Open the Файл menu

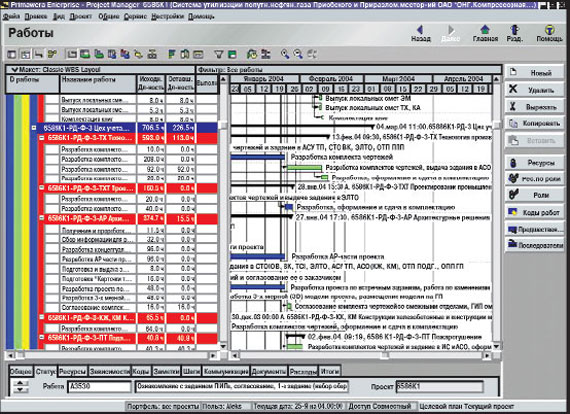pyautogui.click(x=11, y=17)
